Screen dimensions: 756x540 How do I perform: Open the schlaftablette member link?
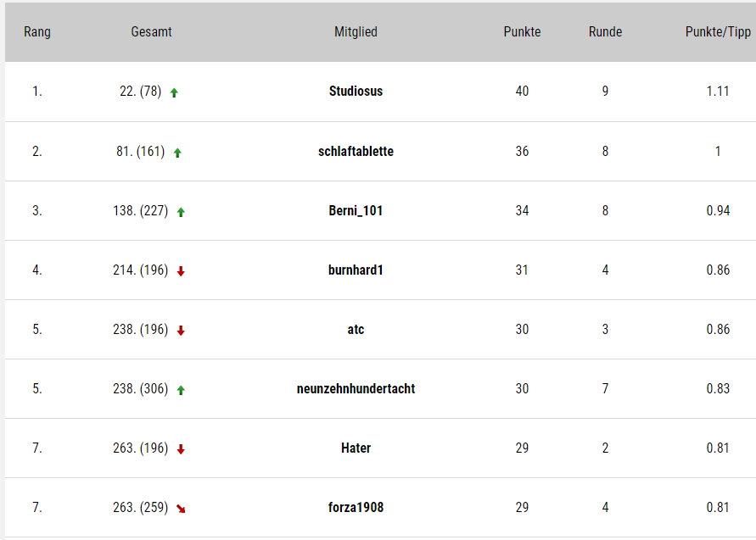point(356,151)
